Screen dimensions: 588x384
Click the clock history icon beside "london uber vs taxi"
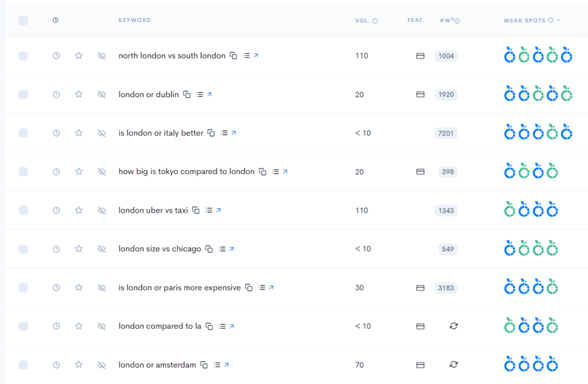pyautogui.click(x=56, y=210)
